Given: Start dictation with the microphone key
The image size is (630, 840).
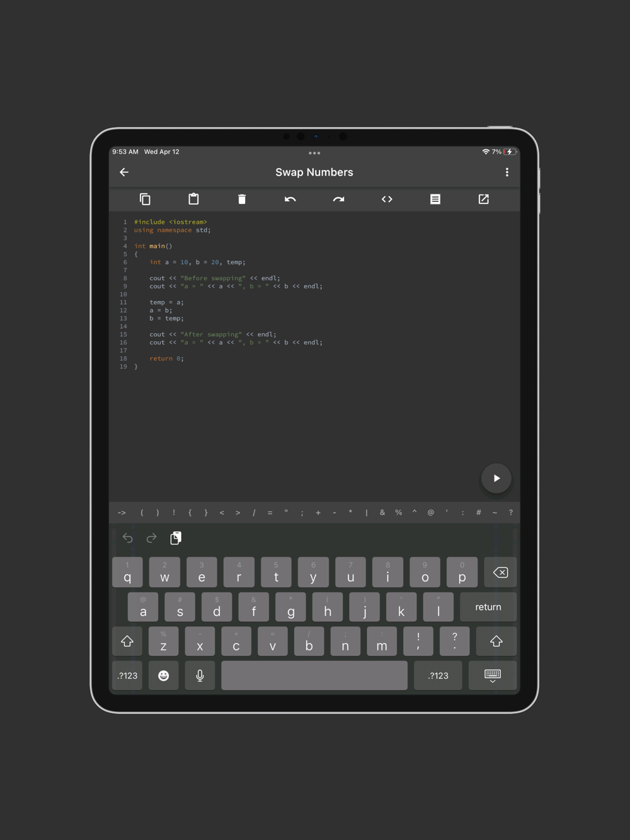Looking at the screenshot, I should pyautogui.click(x=200, y=676).
